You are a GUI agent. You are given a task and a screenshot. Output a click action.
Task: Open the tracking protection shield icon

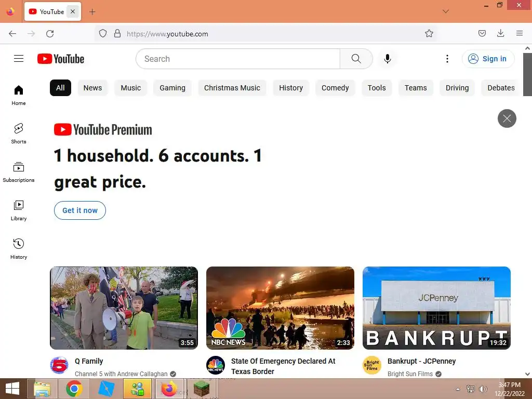[103, 33]
